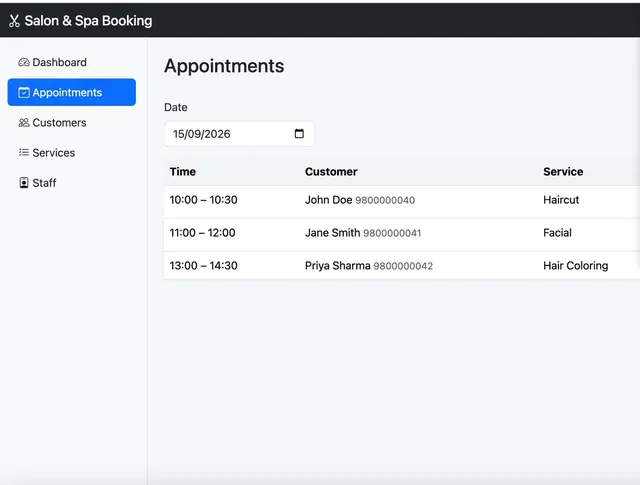Click the scissors logo icon in header

[x=14, y=21]
